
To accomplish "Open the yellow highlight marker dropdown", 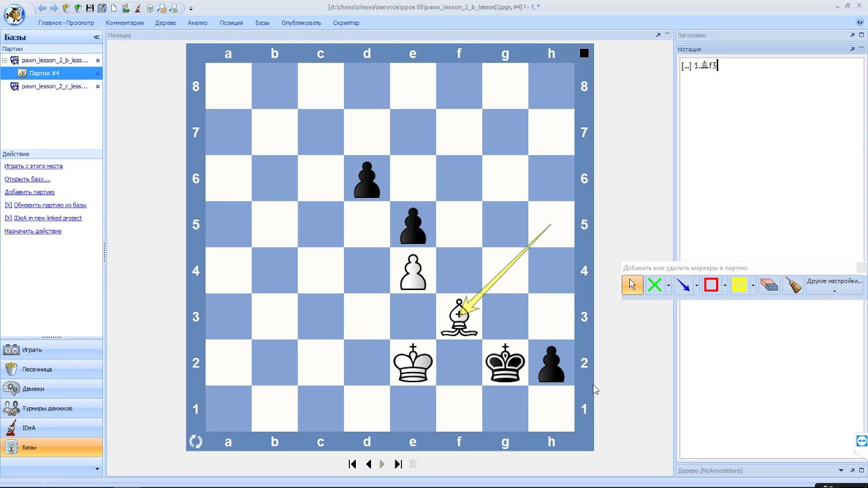I will (753, 285).
